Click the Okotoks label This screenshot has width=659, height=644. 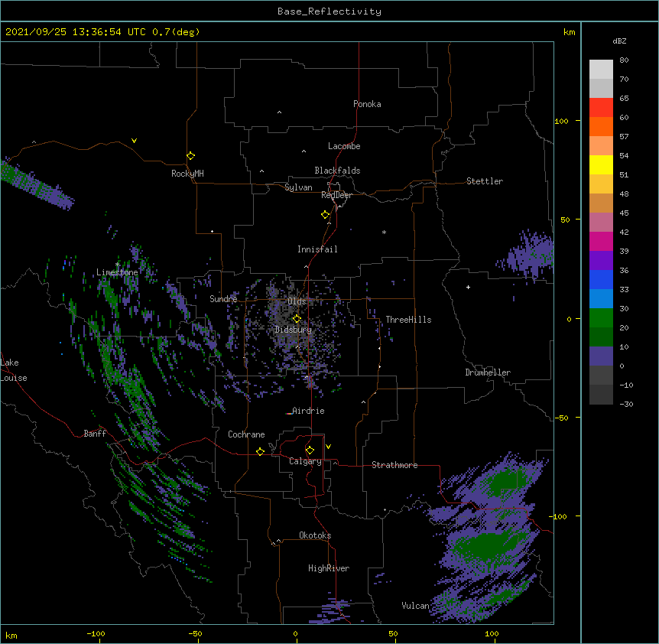315,535
